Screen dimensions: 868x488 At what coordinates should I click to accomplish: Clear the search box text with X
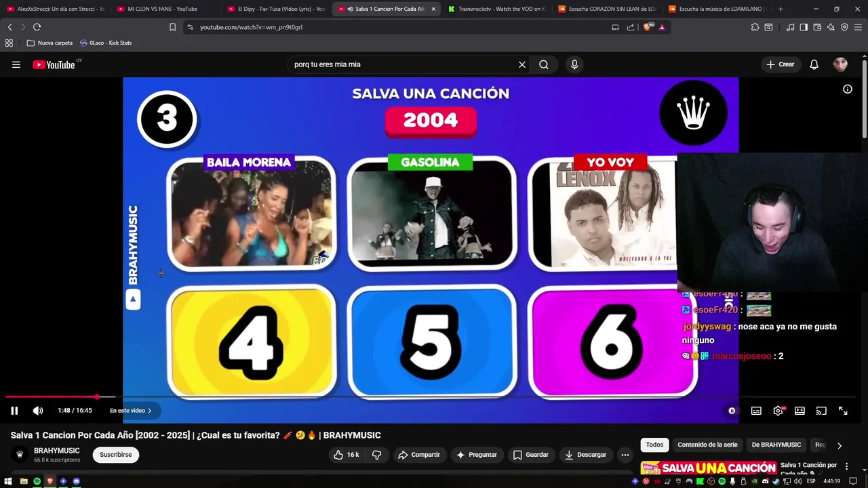coord(522,64)
